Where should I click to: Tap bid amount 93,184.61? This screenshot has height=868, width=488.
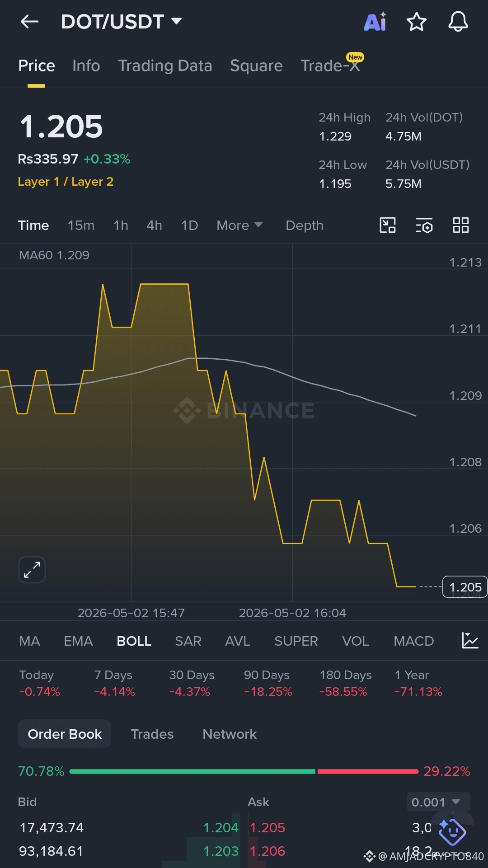(x=51, y=851)
